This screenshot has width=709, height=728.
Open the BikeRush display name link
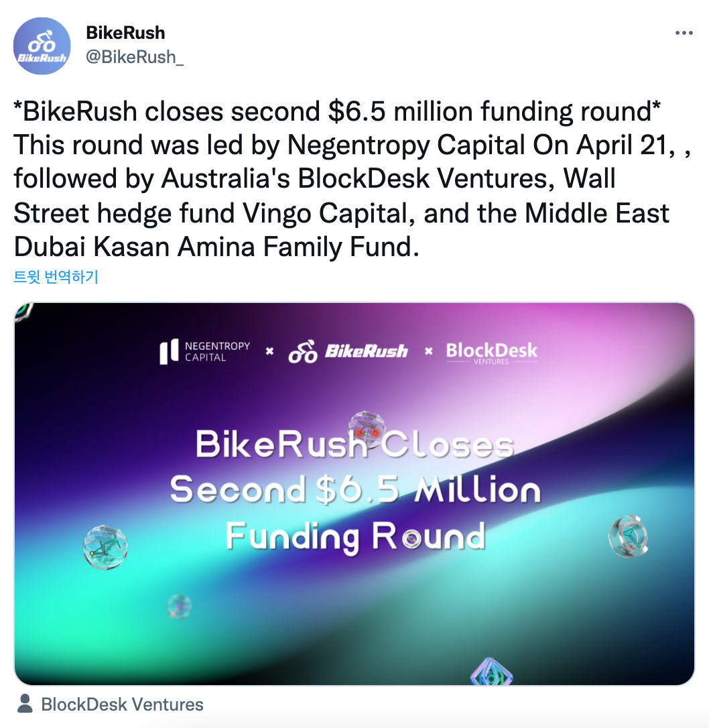pos(125,32)
